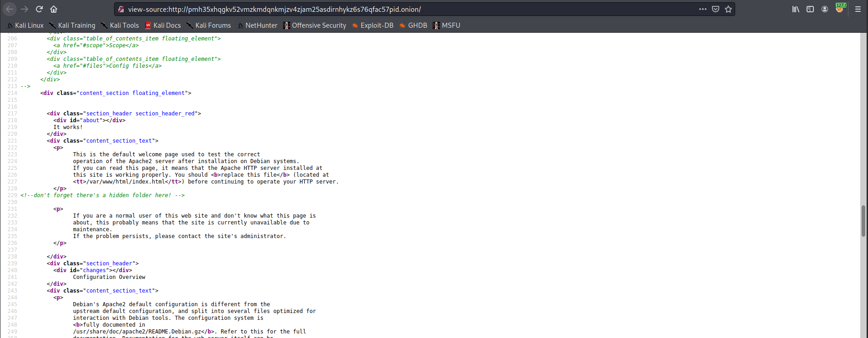Open the MSFU bookmark
Screen dimensions: 868x338
447,25
